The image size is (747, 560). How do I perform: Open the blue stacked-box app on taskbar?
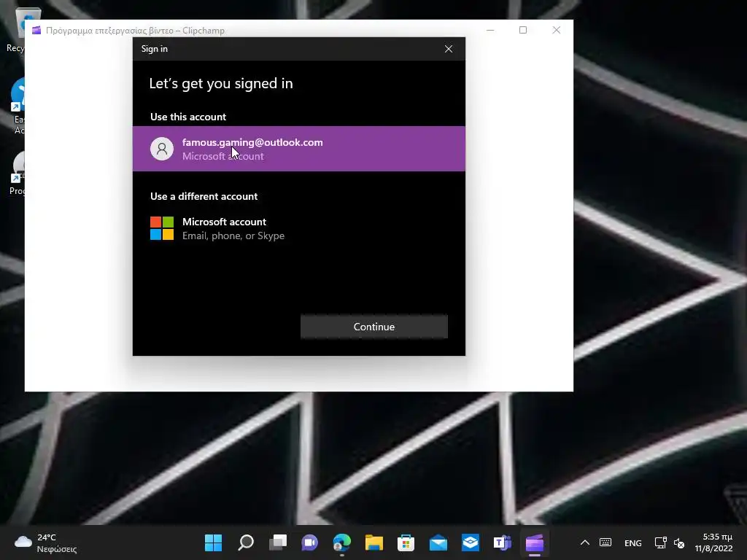point(471,542)
